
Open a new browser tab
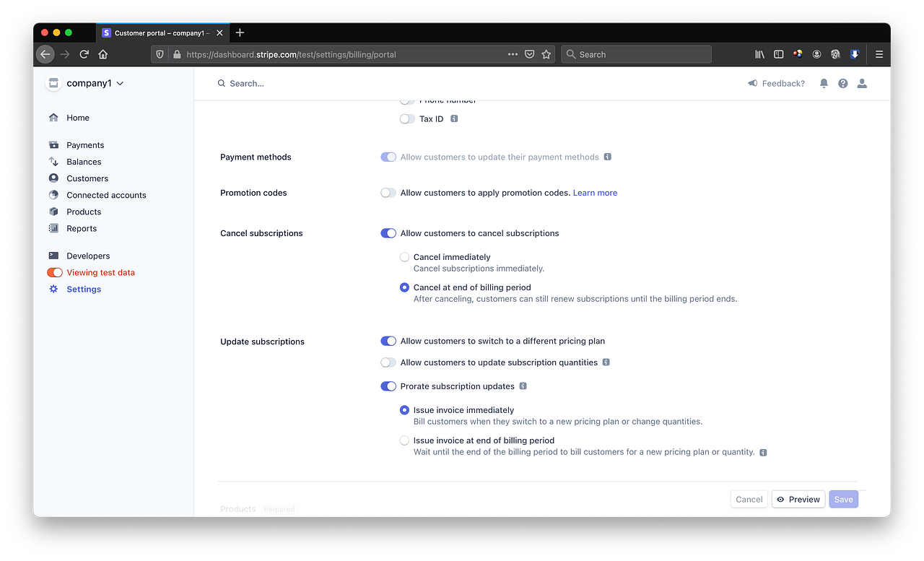click(x=240, y=32)
